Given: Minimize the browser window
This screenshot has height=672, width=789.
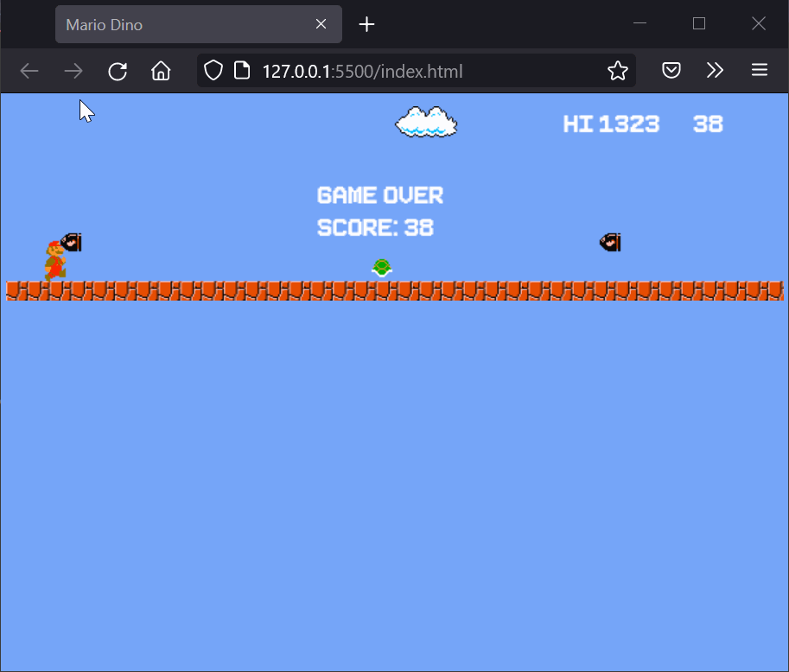Looking at the screenshot, I should [x=639, y=23].
